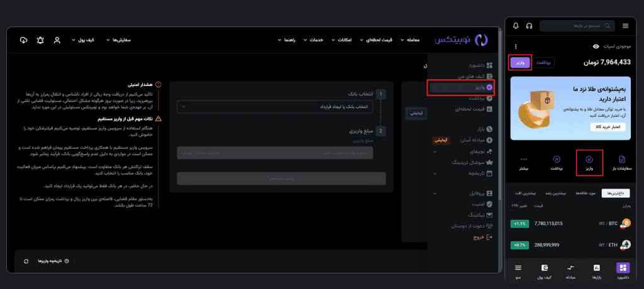
Task: Click the Buy Goods Credit (اعتبار خرید کالا) button
Action: pos(608,126)
